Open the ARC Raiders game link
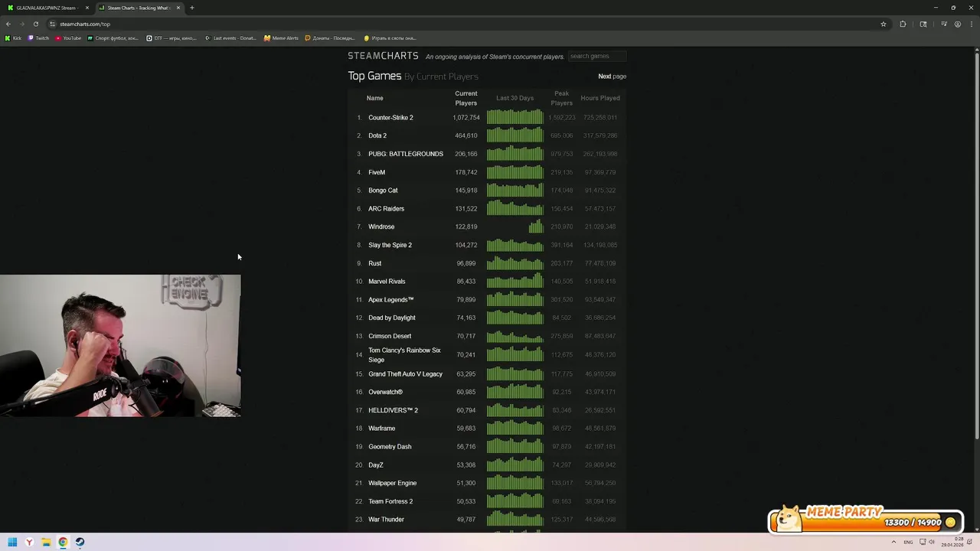980x551 pixels. (x=386, y=209)
